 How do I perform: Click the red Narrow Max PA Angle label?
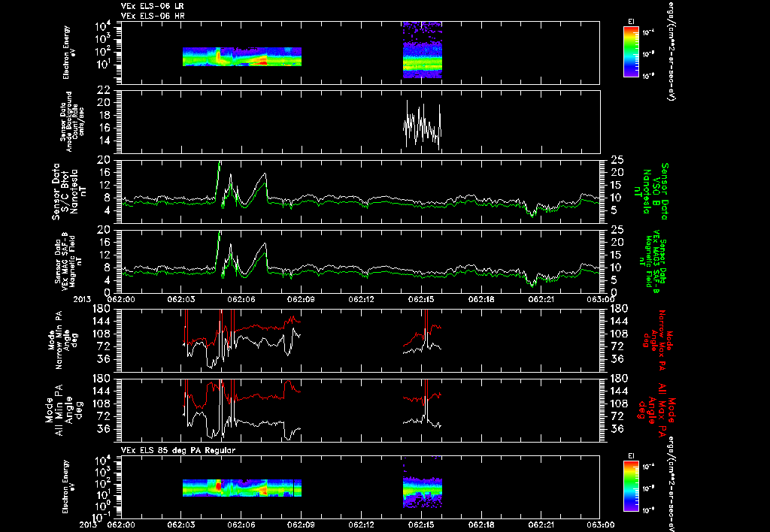click(x=658, y=340)
